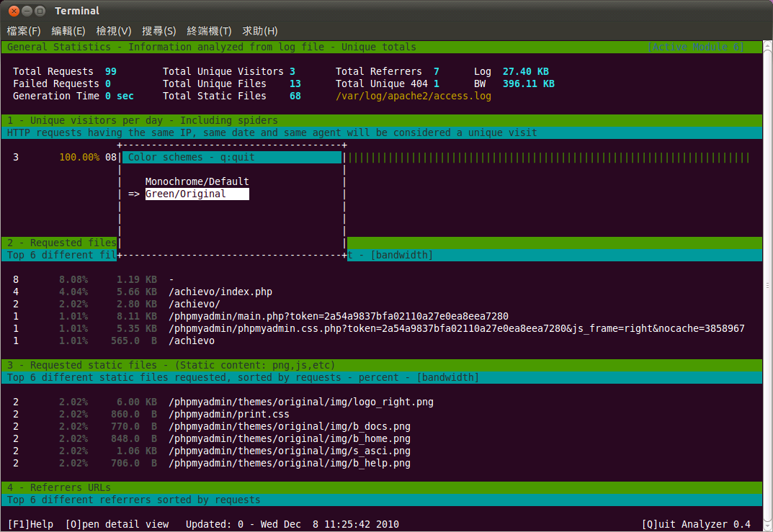The width and height of the screenshot is (773, 532).
Task: Click the [Active Module 6] indicator
Action: (x=696, y=47)
